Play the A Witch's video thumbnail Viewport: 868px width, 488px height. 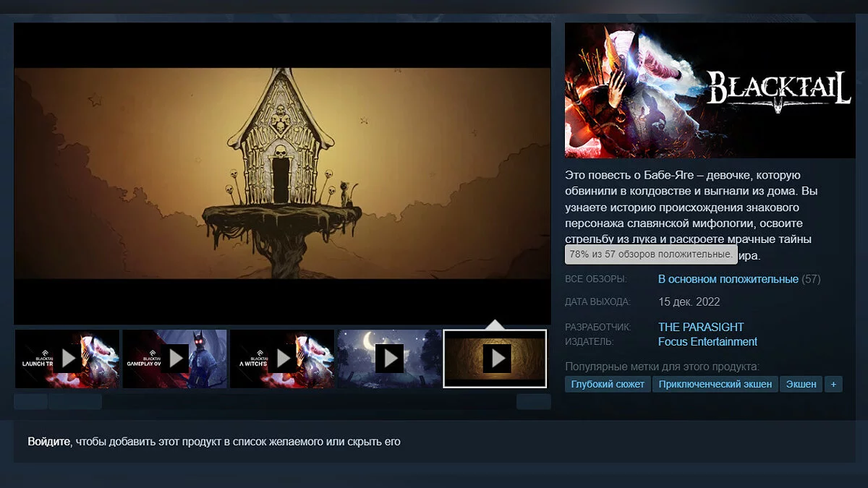282,359
